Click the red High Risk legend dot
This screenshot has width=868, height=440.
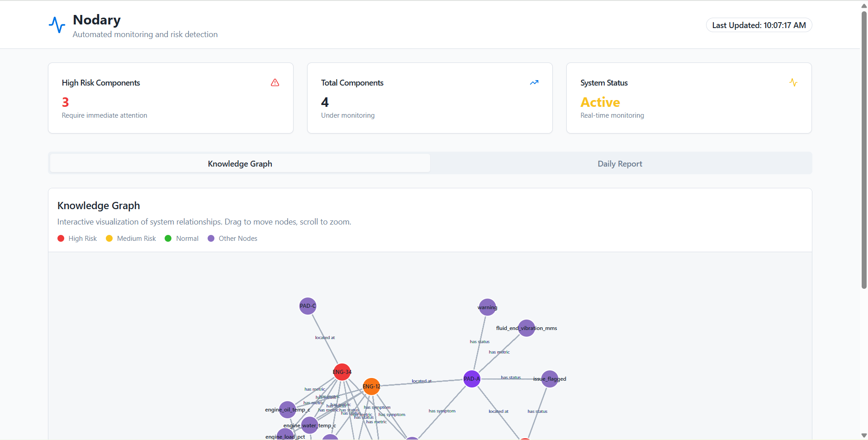(61, 239)
